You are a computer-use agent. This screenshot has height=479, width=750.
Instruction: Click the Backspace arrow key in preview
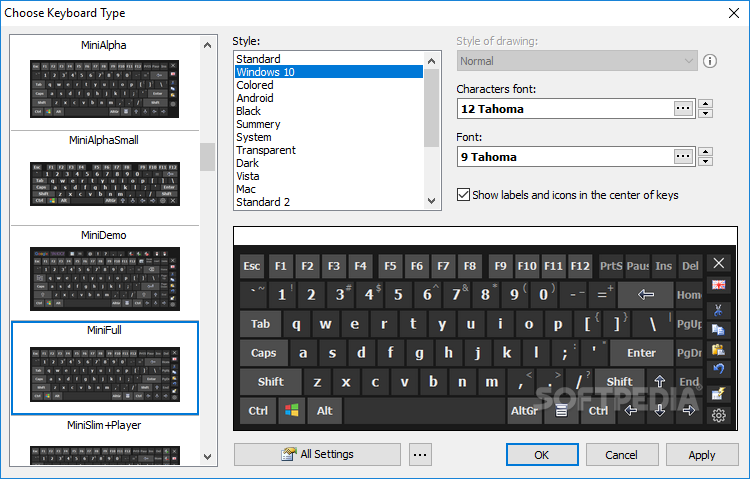(x=646, y=294)
